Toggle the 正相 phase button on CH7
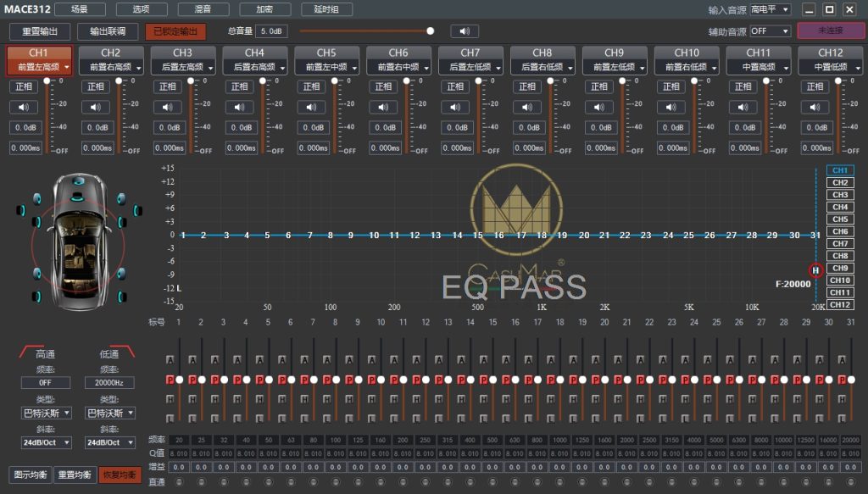The image size is (868, 494). point(455,86)
